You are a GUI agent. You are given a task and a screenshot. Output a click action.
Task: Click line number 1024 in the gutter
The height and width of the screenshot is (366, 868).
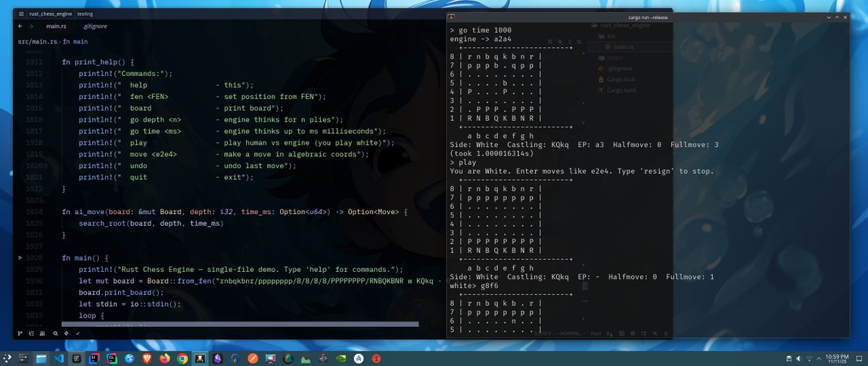[34, 212]
